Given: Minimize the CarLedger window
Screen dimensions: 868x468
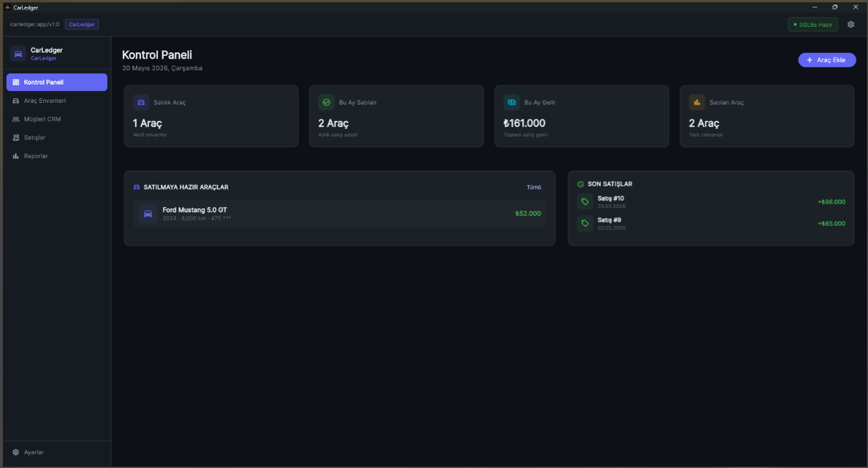Looking at the screenshot, I should (815, 7).
